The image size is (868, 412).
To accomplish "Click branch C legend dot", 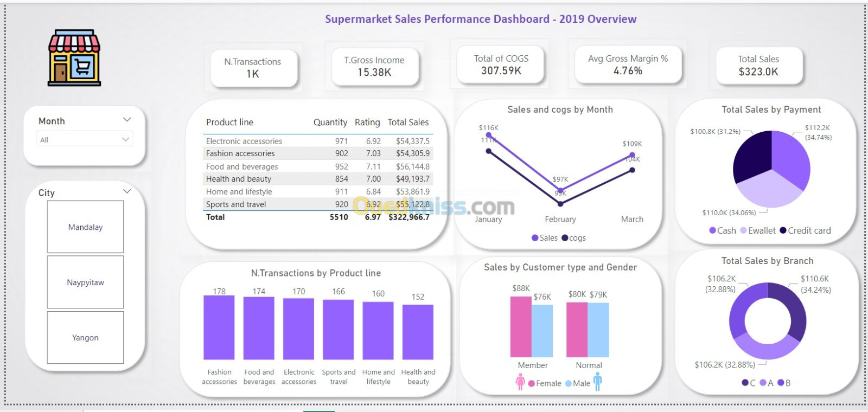I will click(x=745, y=383).
